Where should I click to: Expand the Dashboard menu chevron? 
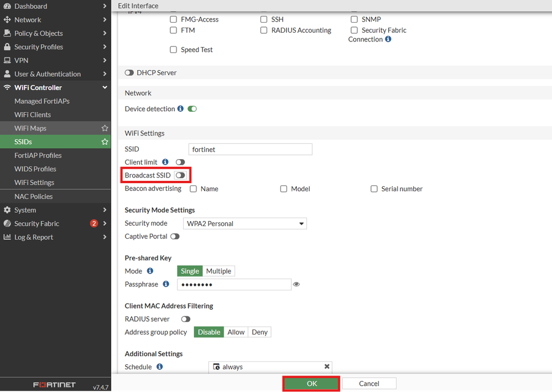[x=105, y=6]
